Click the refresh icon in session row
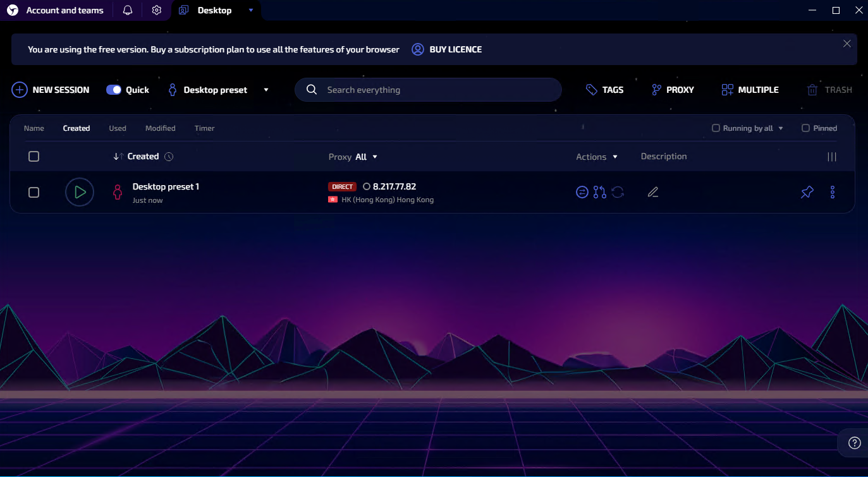 (x=618, y=192)
